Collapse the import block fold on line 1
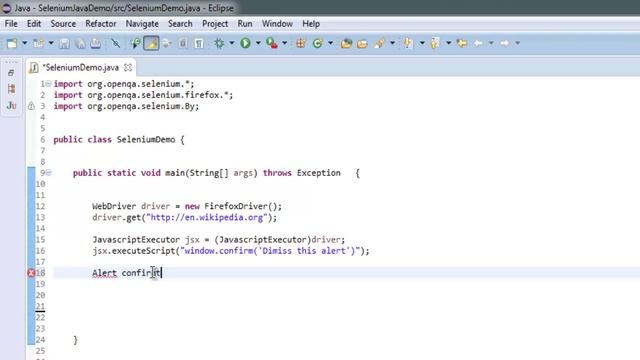Screen dimensions: 640x360 tap(49, 84)
